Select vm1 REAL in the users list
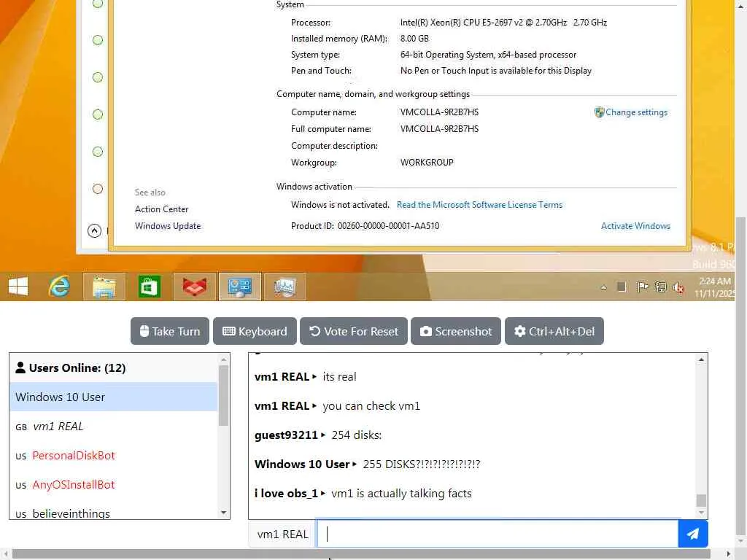Viewport: 747px width, 560px height. pyautogui.click(x=113, y=426)
